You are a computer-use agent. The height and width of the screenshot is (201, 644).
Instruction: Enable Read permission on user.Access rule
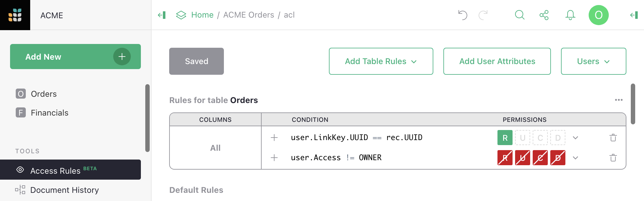click(x=505, y=158)
